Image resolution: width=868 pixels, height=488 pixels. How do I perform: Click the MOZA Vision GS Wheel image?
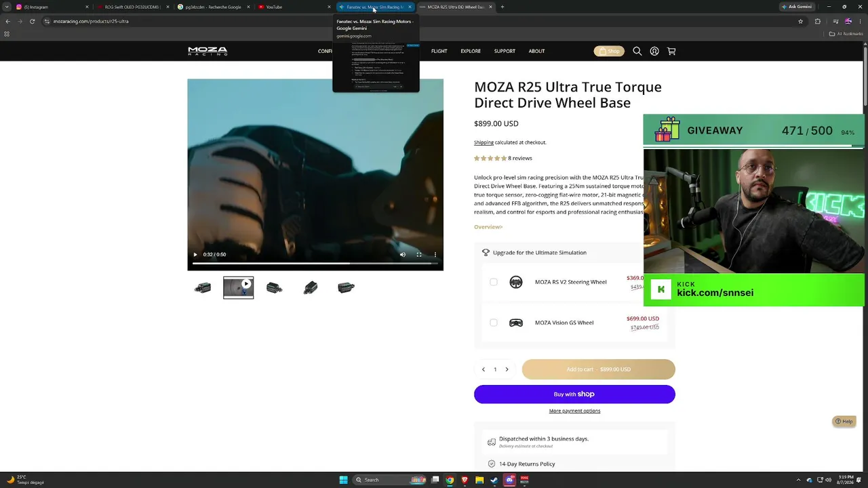coord(516,323)
